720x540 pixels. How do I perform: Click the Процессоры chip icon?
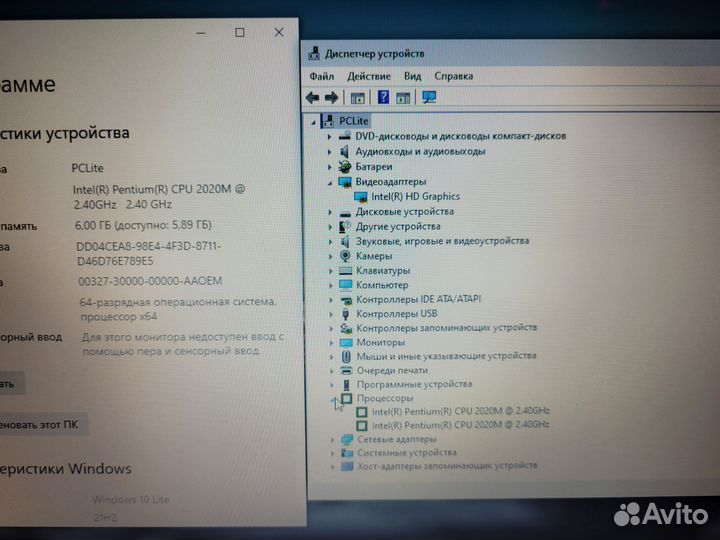347,398
